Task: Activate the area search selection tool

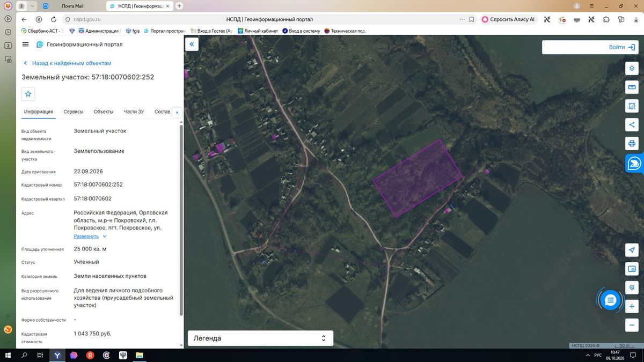Action: point(632,106)
